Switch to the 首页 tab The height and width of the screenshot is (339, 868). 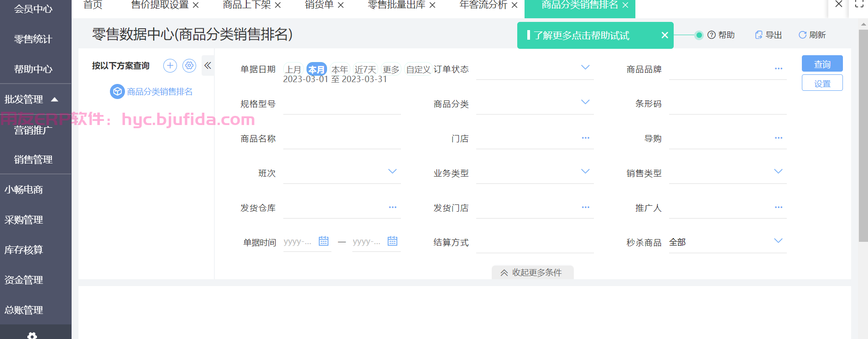(x=93, y=5)
